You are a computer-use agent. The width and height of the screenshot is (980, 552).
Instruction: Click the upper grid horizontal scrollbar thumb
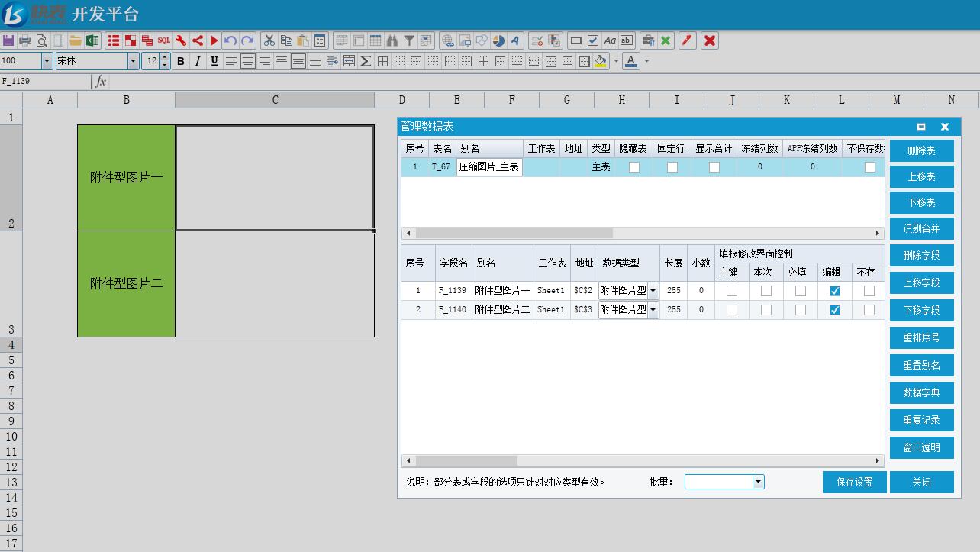(514, 233)
